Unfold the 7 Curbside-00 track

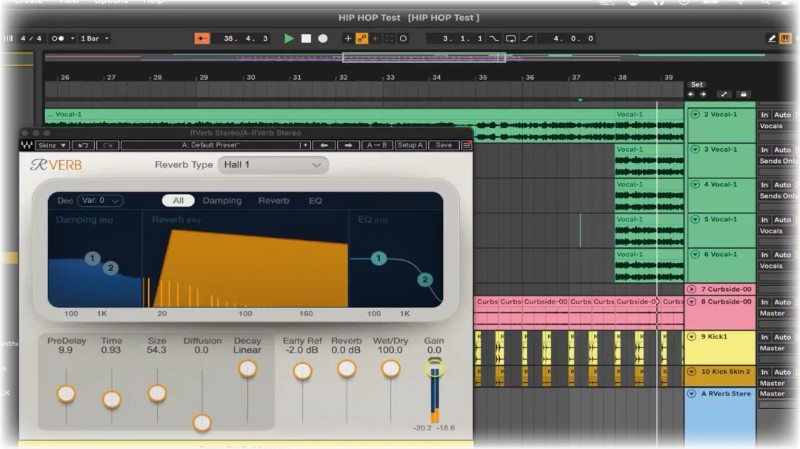(x=691, y=289)
